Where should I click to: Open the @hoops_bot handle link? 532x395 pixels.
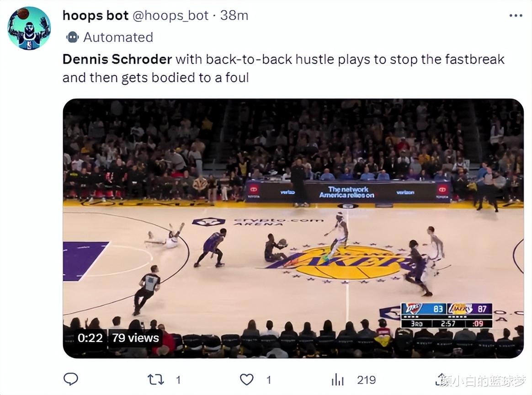[x=170, y=16]
